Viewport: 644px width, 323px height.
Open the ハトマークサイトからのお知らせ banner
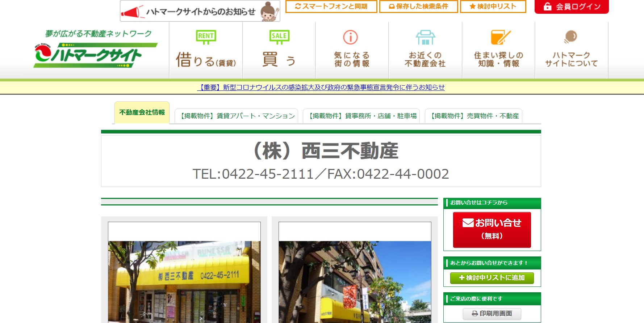[x=200, y=11]
